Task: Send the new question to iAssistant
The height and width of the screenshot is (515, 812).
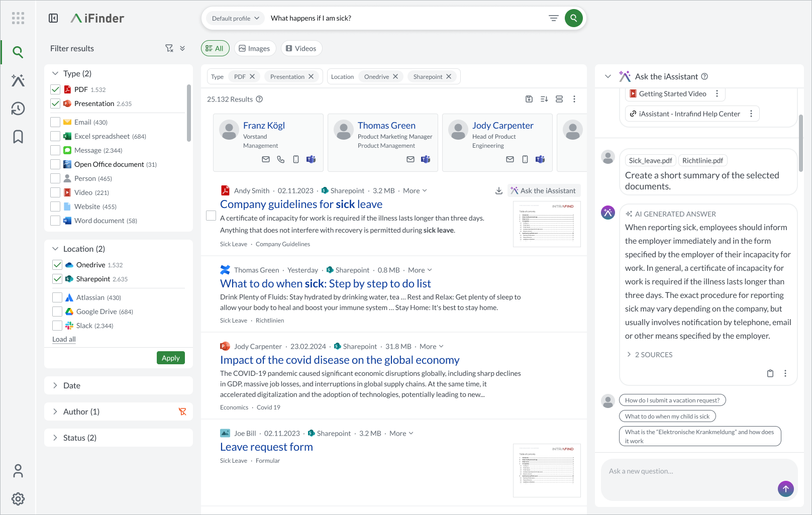Action: (x=786, y=488)
